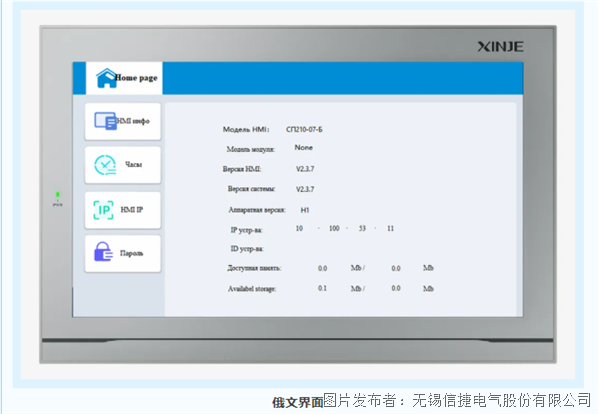Click the Home page house icon
This screenshot has height=414, width=600.
click(x=105, y=78)
